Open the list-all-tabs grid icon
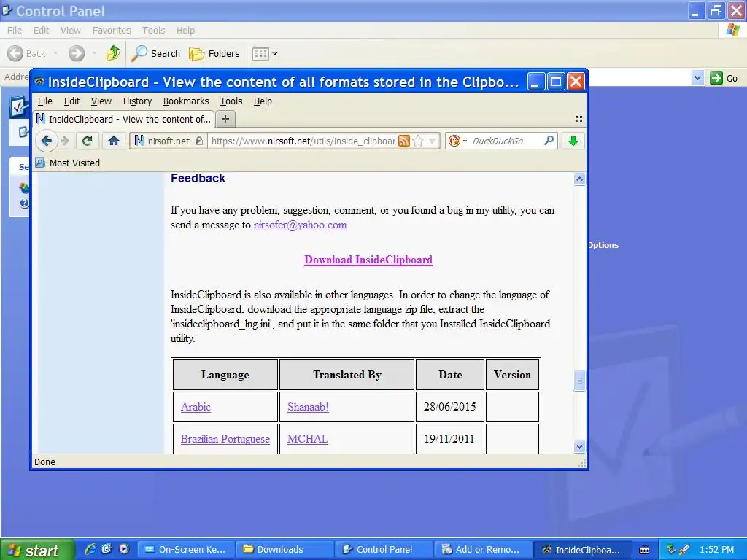 coord(578,119)
